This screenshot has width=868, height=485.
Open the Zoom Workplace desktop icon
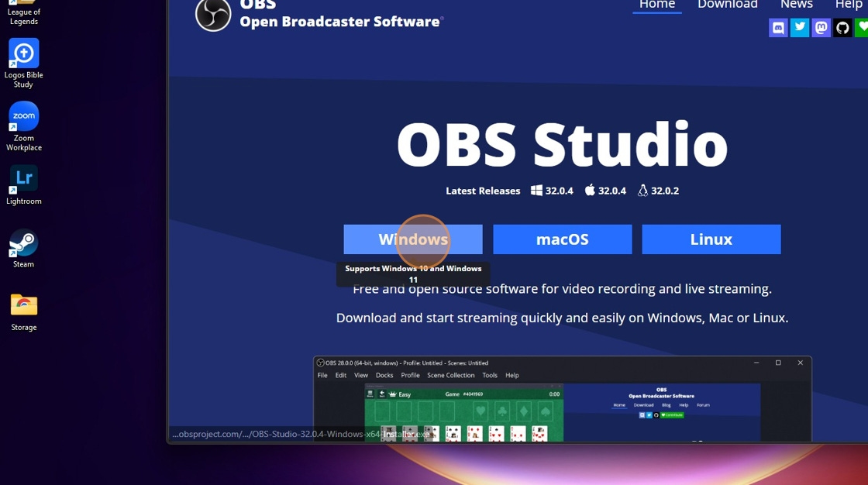pos(23,126)
